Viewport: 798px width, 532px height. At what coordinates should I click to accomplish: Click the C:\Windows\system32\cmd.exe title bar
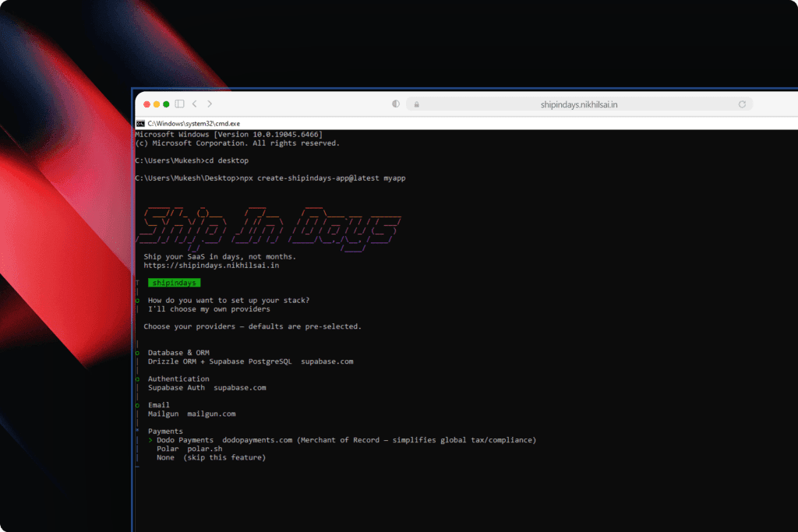pos(193,123)
